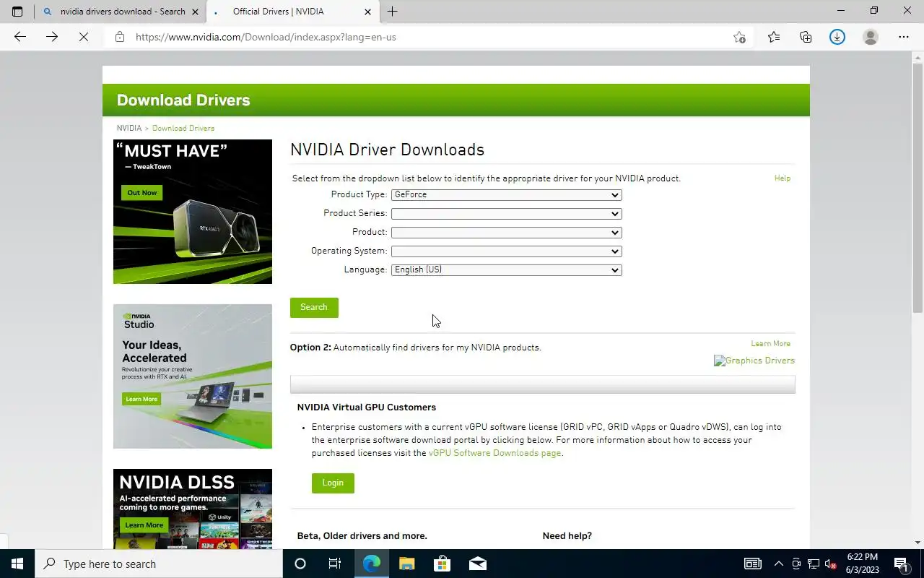Open the Favorites list icon
The height and width of the screenshot is (578, 924).
click(x=774, y=37)
